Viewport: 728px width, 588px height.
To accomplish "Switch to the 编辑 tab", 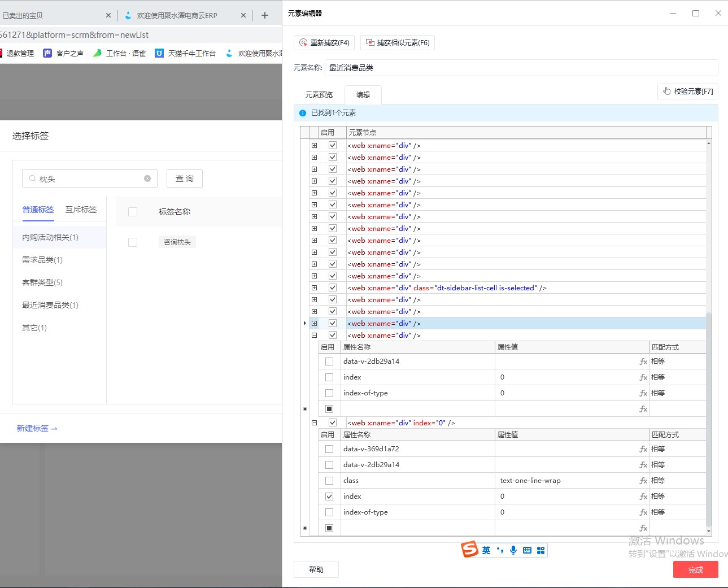I will [x=363, y=94].
